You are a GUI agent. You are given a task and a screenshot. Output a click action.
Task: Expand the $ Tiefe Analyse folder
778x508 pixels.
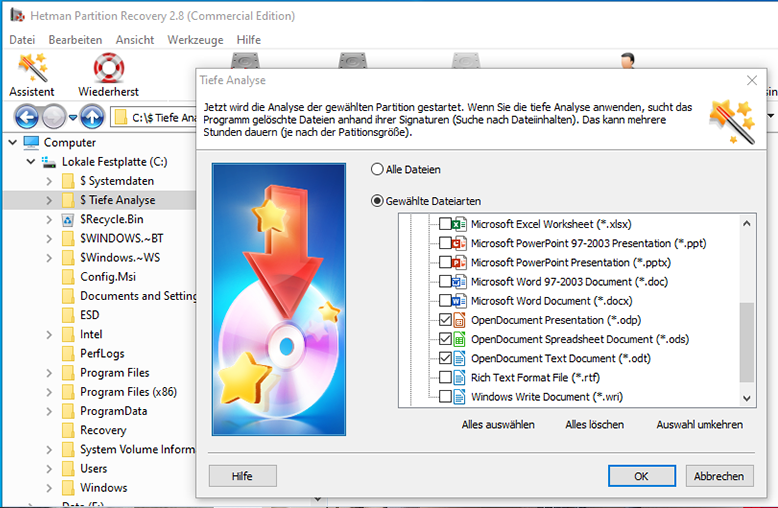[49, 200]
